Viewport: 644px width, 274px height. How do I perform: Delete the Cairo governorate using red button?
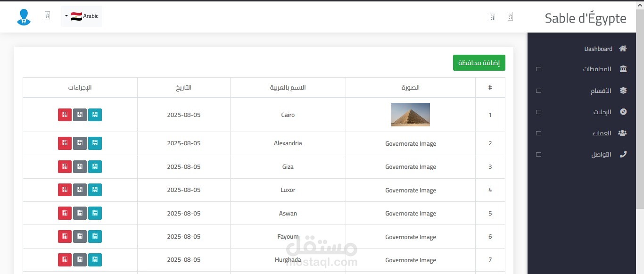(x=65, y=115)
